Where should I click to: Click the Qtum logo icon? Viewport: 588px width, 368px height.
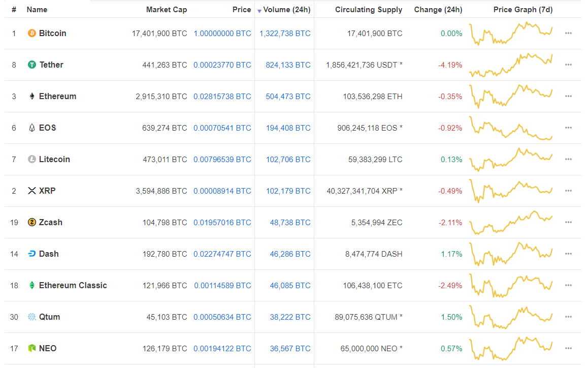click(x=32, y=317)
